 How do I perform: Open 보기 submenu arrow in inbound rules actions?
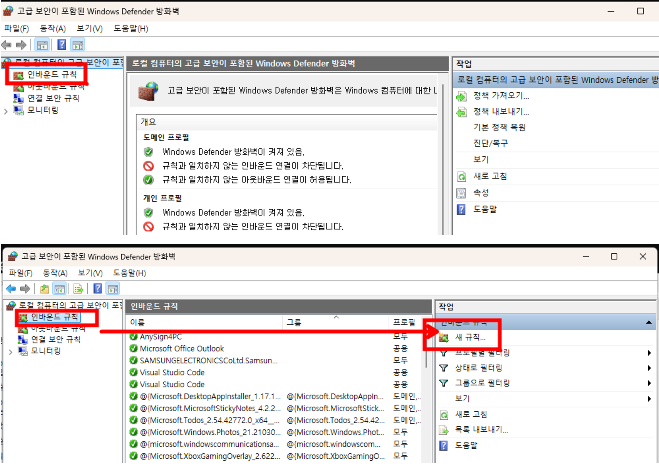point(649,398)
